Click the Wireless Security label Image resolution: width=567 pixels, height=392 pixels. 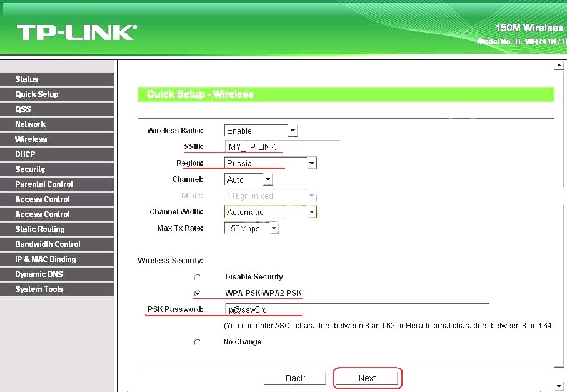pyautogui.click(x=170, y=260)
